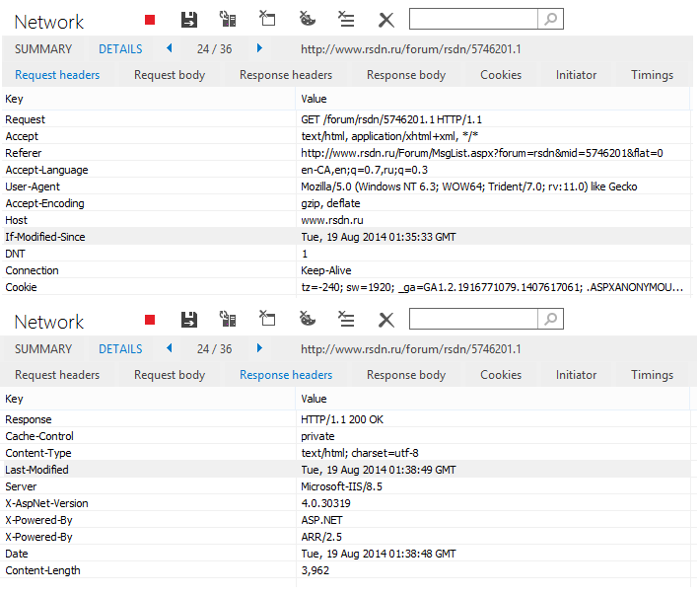Select the Content-Length header row
This screenshot has height=595, width=700.
[346, 570]
